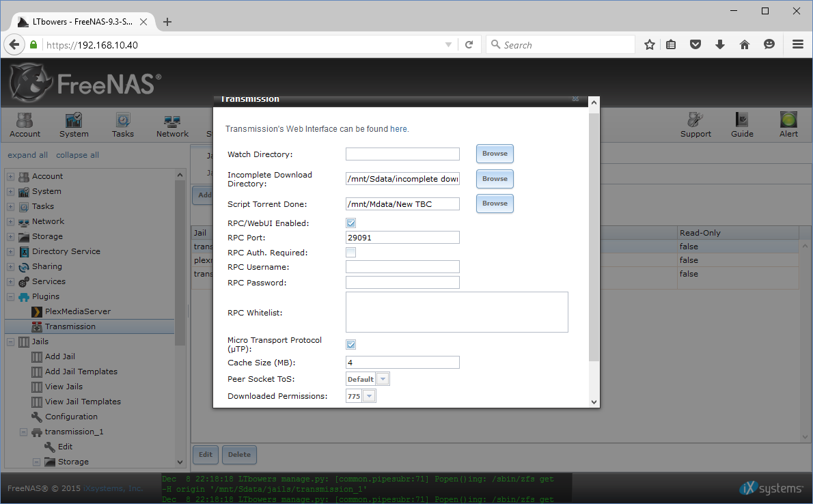813x504 pixels.
Task: Toggle the Micro Transport Protocol checkbox
Action: (351, 345)
